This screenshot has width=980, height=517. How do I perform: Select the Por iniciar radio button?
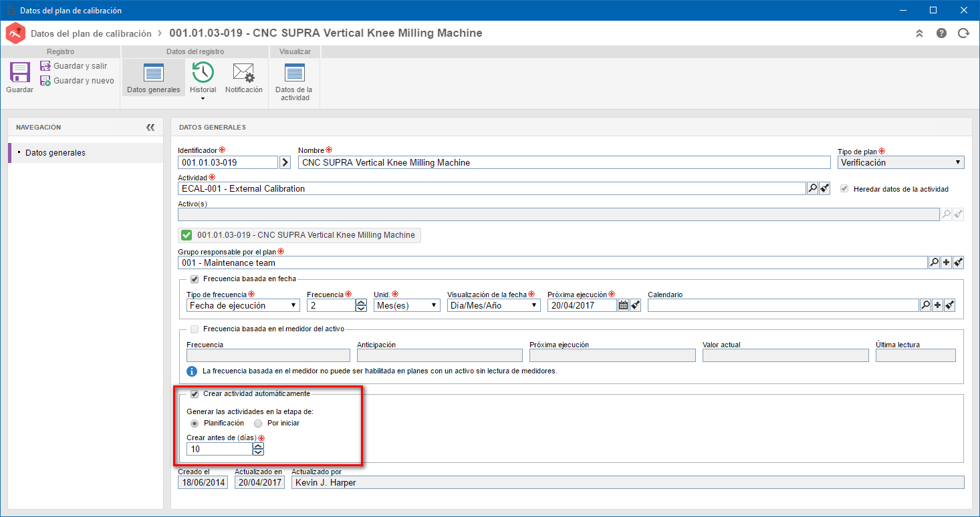(x=258, y=423)
